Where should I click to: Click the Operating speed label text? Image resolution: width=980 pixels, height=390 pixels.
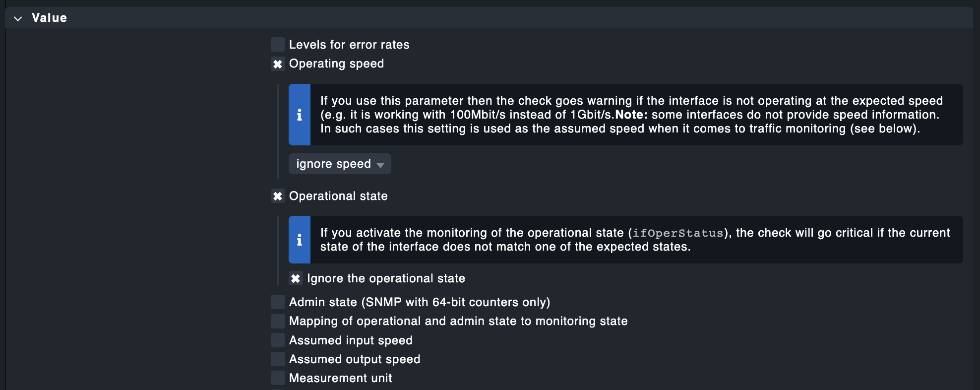click(x=336, y=64)
